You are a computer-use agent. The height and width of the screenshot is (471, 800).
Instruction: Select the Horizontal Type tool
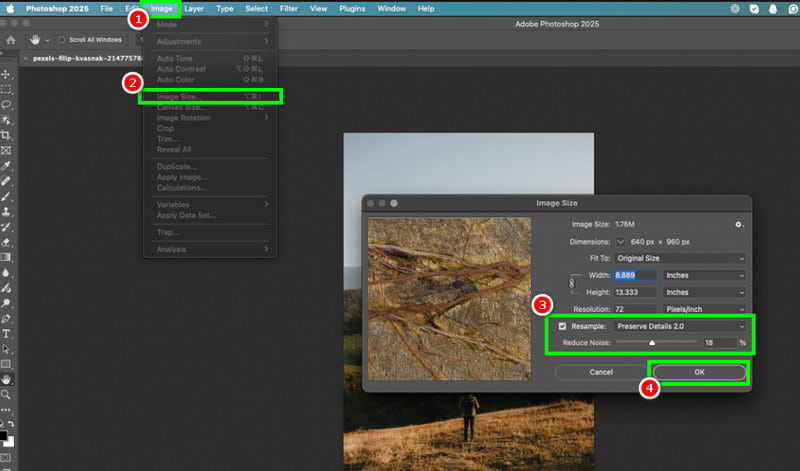(6, 333)
